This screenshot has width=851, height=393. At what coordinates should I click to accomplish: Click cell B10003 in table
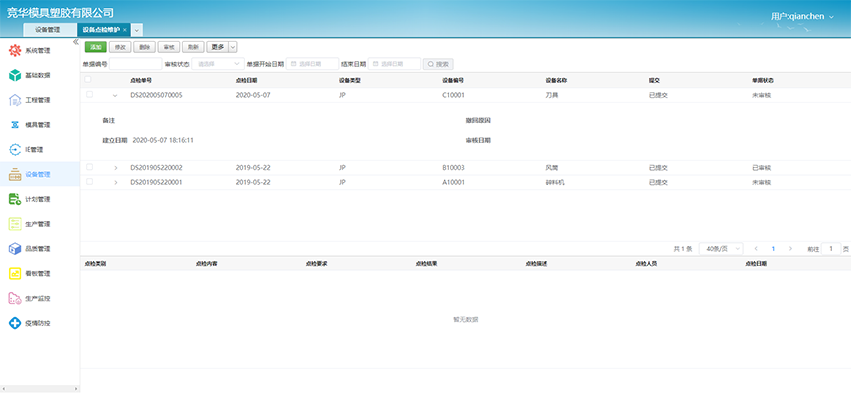(453, 168)
